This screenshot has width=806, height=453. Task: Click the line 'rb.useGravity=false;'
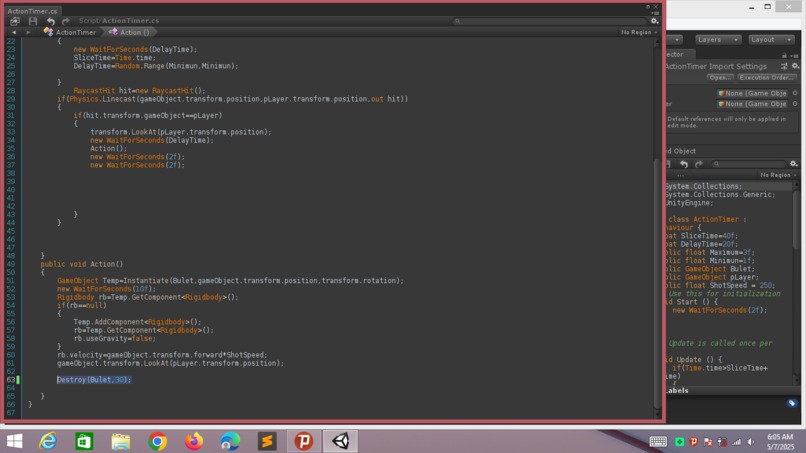pyautogui.click(x=115, y=338)
